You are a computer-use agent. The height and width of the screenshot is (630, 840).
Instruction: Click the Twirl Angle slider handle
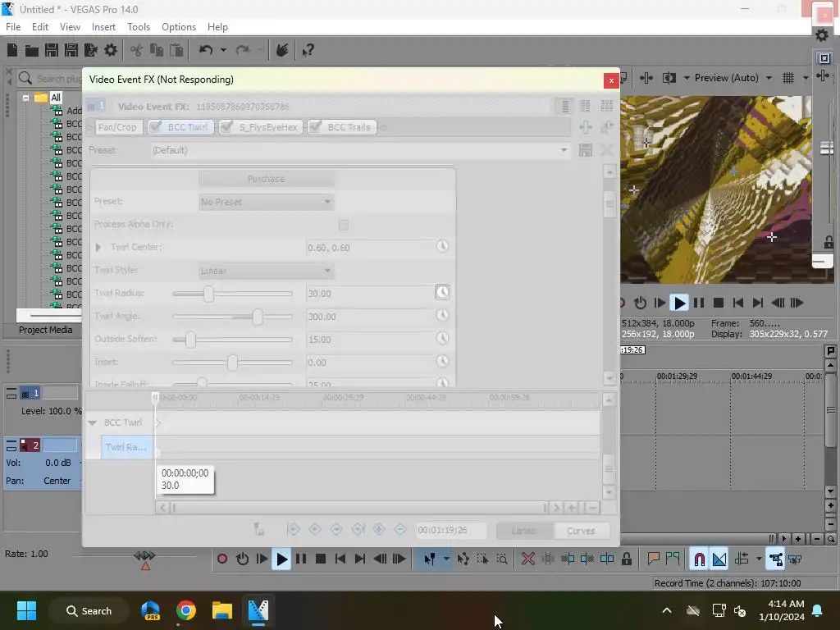coord(258,317)
